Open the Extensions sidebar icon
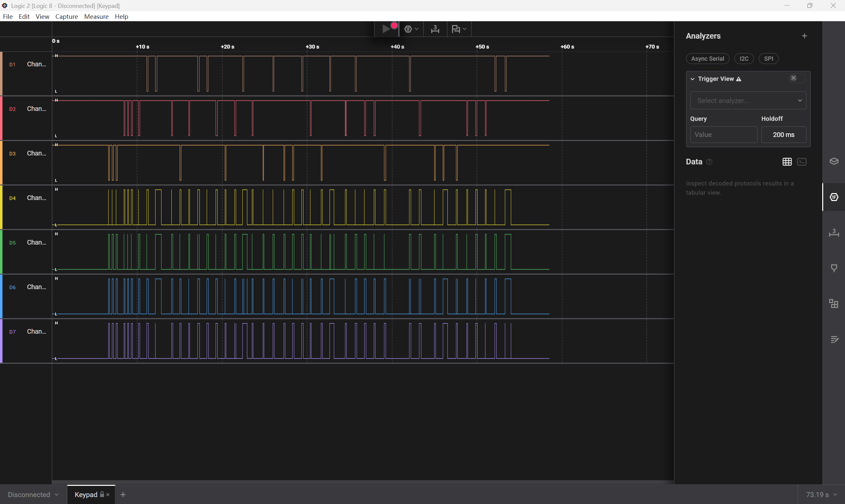Screen dimensions: 845x504 click(x=834, y=303)
